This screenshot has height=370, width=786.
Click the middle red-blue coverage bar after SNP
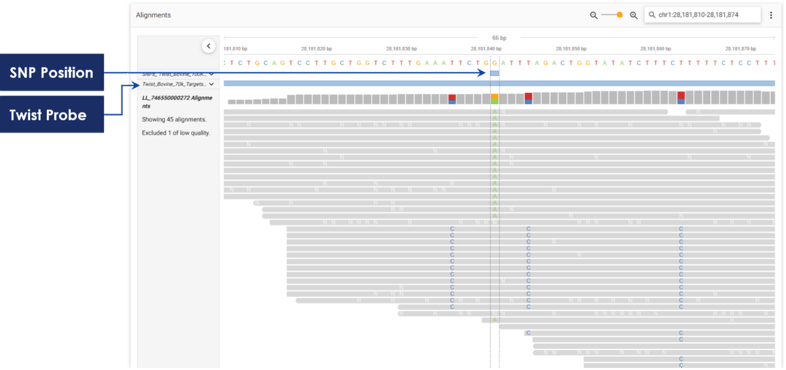[528, 99]
